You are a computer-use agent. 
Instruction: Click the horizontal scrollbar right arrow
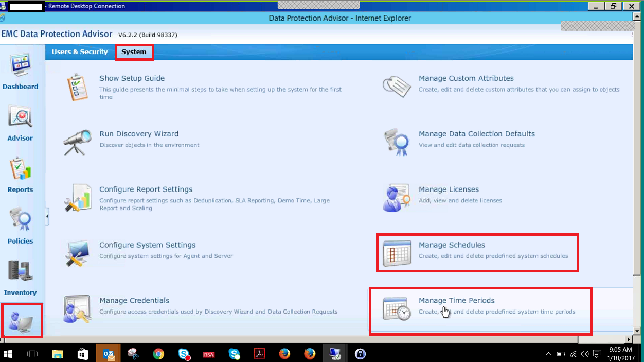coord(628,339)
